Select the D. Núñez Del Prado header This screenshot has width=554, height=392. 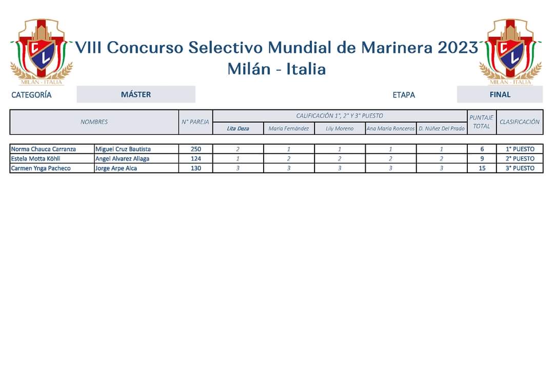[x=442, y=128]
